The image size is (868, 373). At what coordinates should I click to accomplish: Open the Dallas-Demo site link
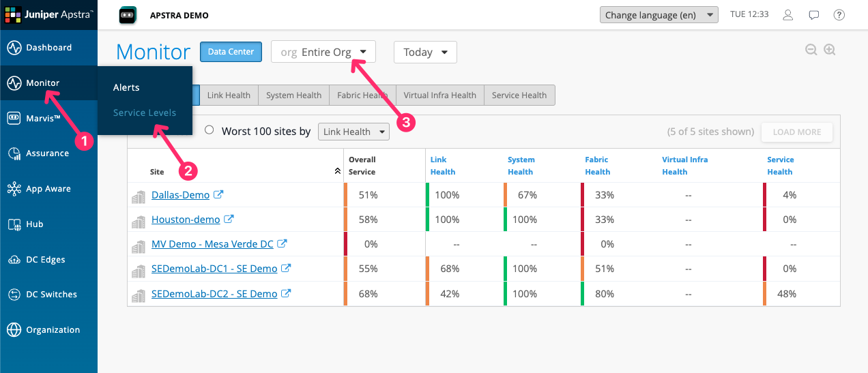click(180, 195)
